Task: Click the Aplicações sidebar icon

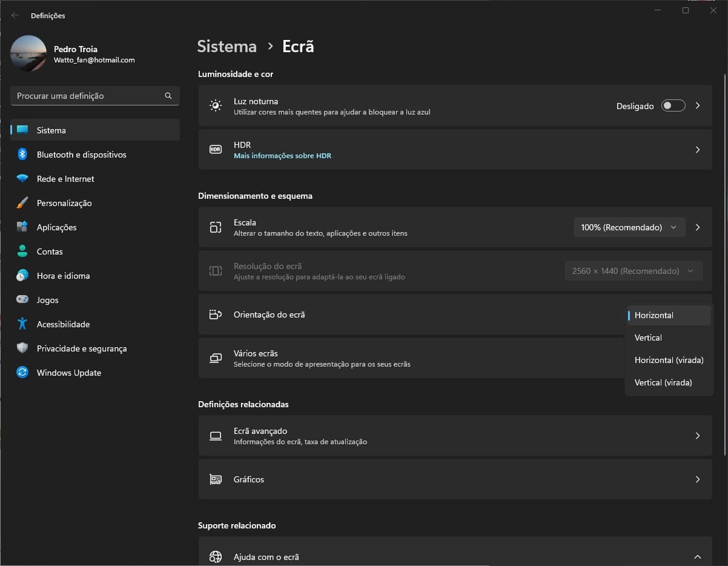Action: coord(22,227)
